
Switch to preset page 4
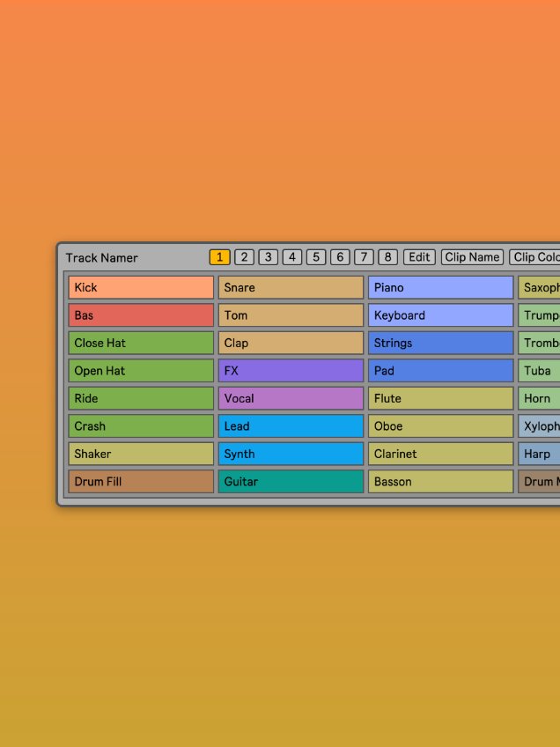pyautogui.click(x=292, y=257)
